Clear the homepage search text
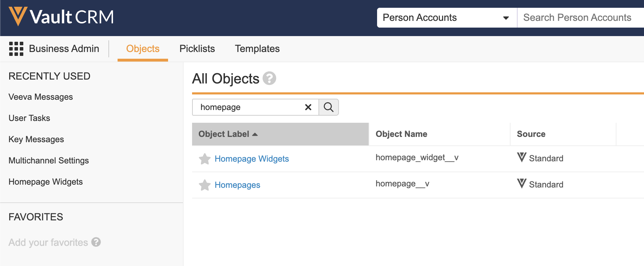The image size is (644, 266). coord(308,107)
